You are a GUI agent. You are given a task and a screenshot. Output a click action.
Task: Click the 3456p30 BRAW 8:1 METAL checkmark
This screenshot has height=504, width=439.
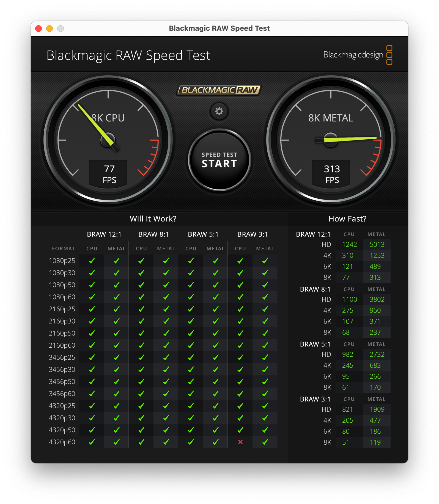pyautogui.click(x=166, y=369)
